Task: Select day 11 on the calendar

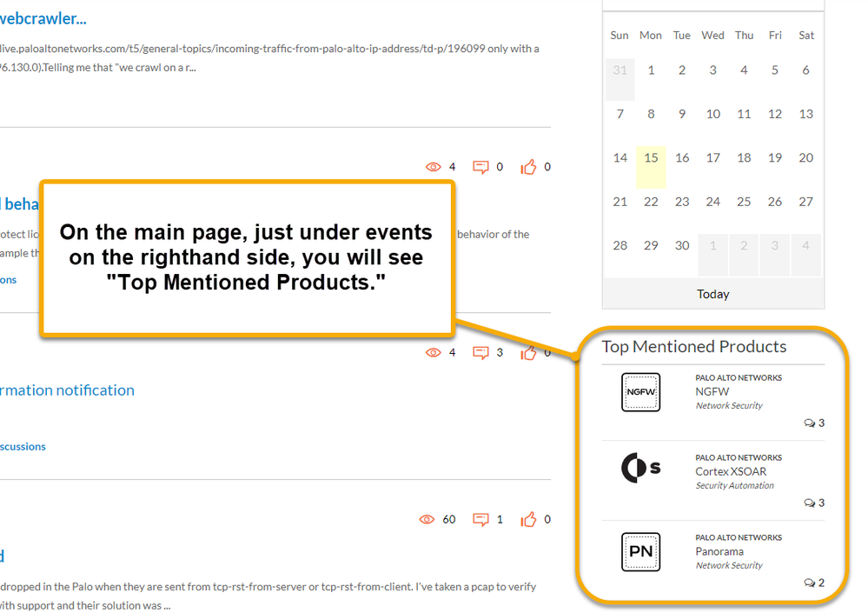Action: click(x=744, y=114)
